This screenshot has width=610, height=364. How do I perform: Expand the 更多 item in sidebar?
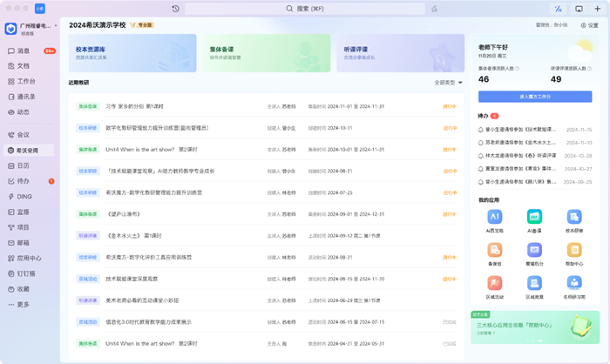[22, 304]
